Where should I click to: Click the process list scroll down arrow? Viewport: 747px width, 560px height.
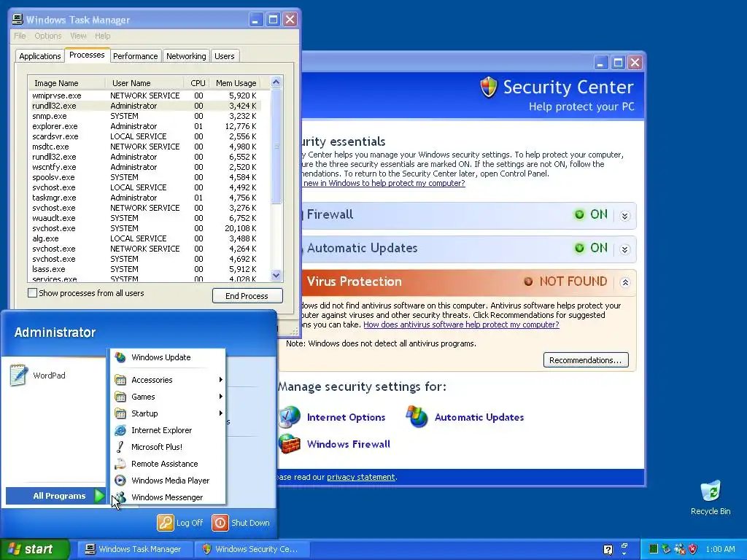pos(276,275)
